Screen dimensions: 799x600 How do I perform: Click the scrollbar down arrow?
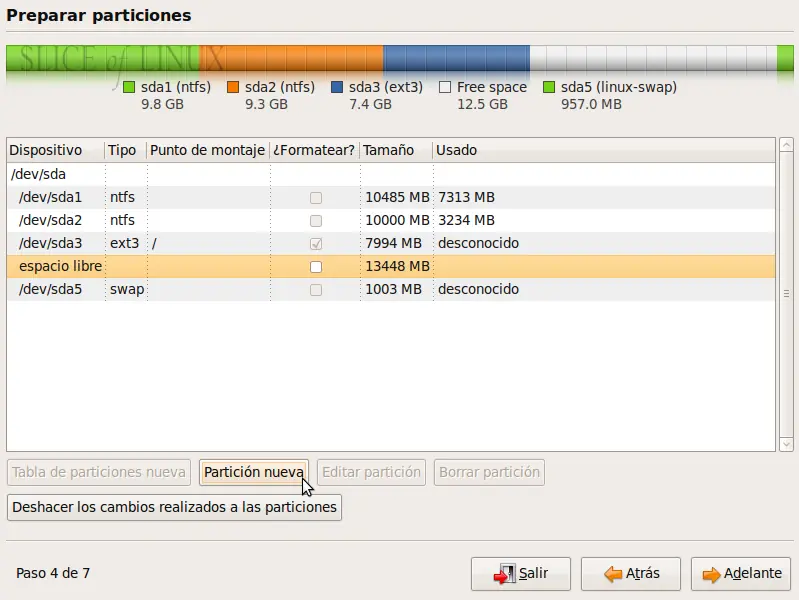(786, 445)
